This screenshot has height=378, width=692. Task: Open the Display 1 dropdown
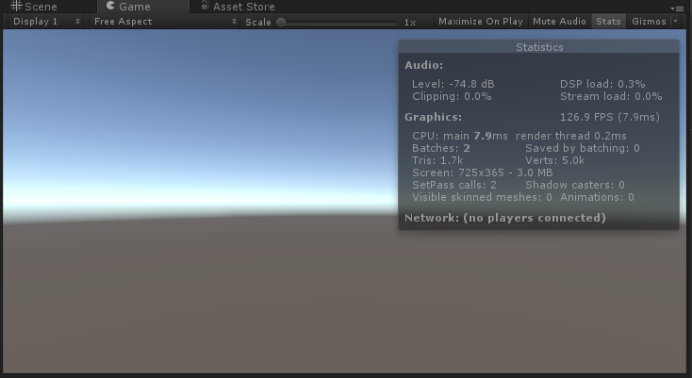click(45, 21)
